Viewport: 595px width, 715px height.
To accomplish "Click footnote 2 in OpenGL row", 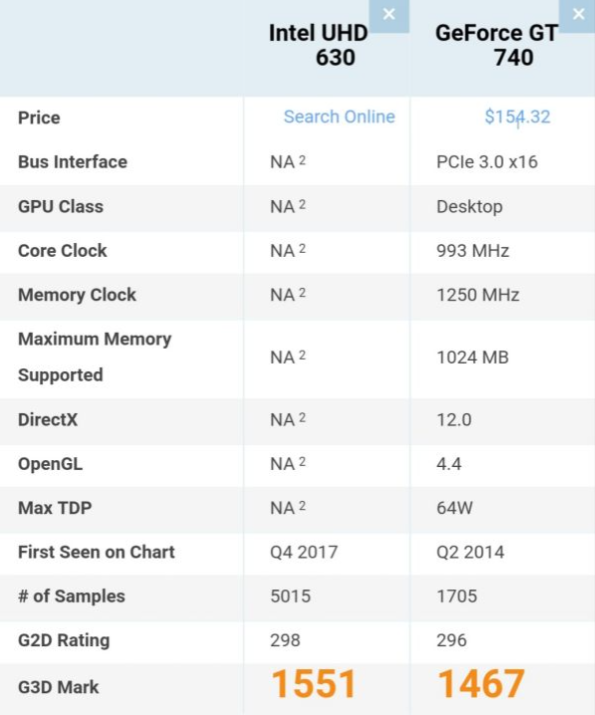I will tap(302, 462).
